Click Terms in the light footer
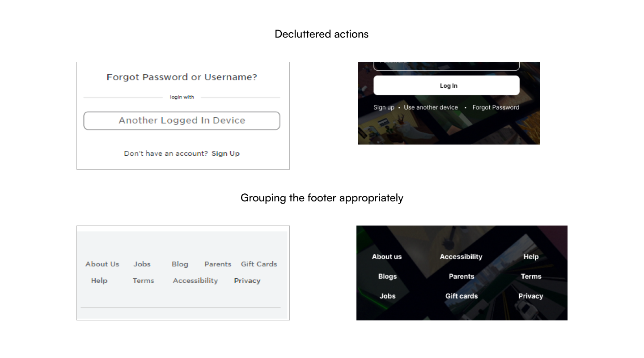This screenshot has height=358, width=644. coord(143,281)
